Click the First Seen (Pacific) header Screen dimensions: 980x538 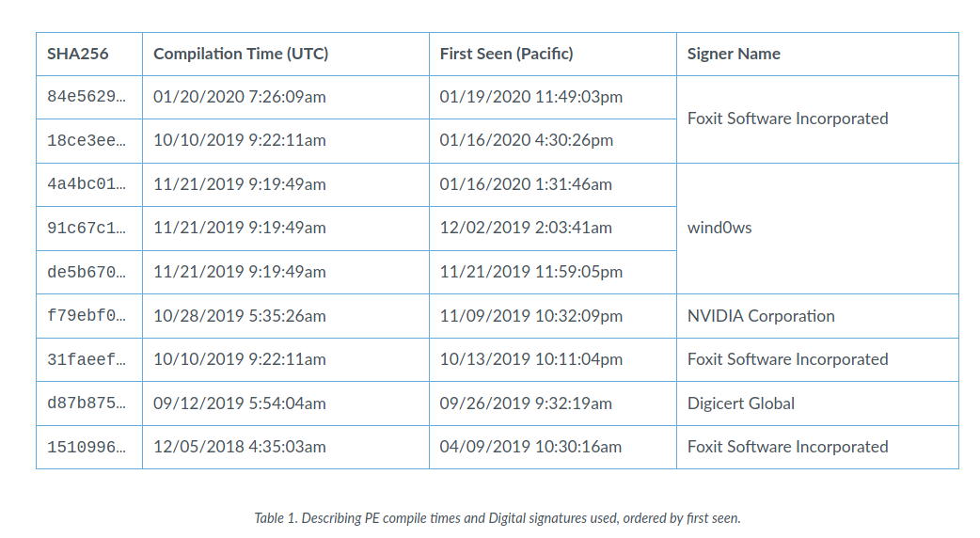(x=506, y=54)
